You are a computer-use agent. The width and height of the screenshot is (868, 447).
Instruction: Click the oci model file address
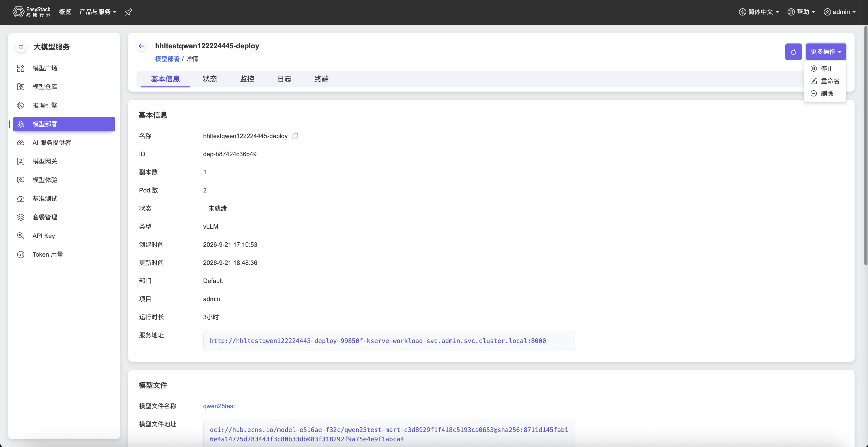pyautogui.click(x=389, y=434)
